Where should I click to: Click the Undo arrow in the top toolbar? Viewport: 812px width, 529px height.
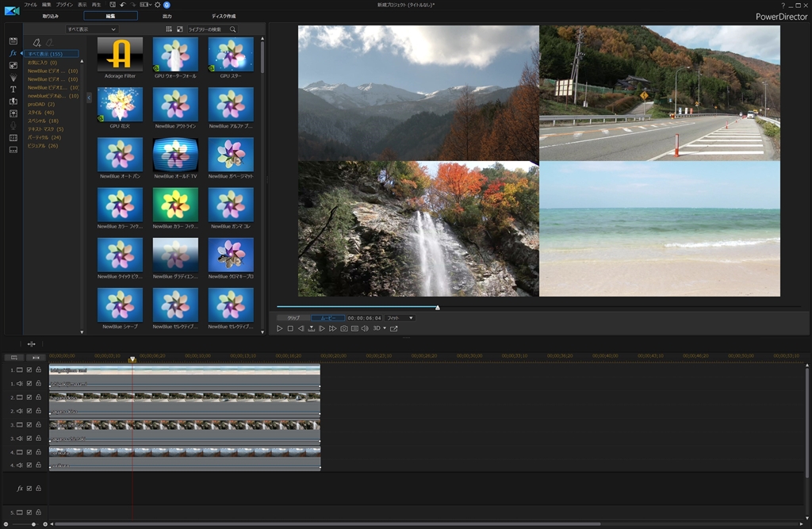[123, 5]
